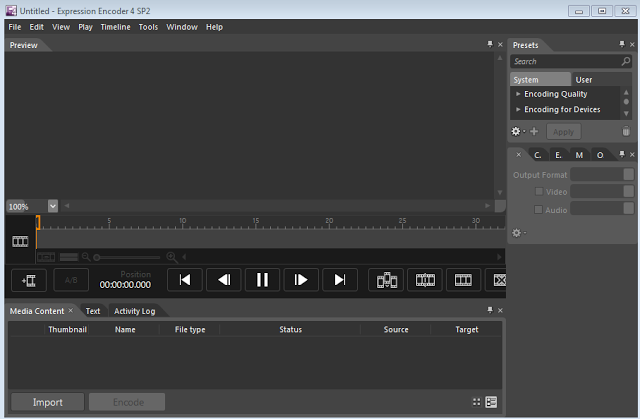The width and height of the screenshot is (640, 419).
Task: Open the View menu
Action: tap(61, 27)
